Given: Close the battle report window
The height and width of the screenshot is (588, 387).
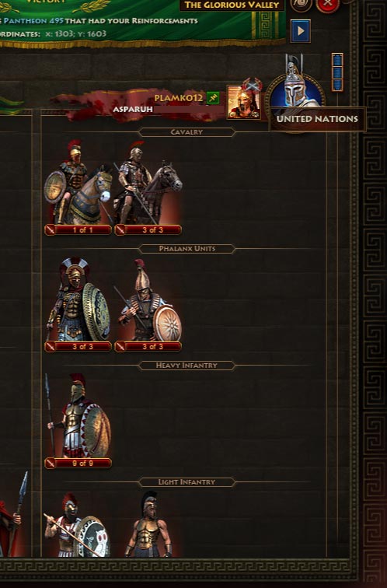Looking at the screenshot, I should (328, 5).
